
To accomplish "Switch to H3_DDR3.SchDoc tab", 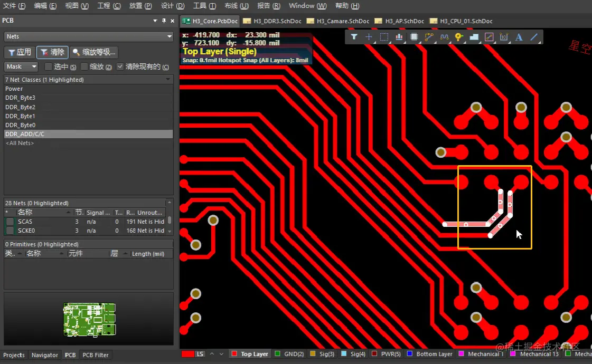I will [x=272, y=21].
